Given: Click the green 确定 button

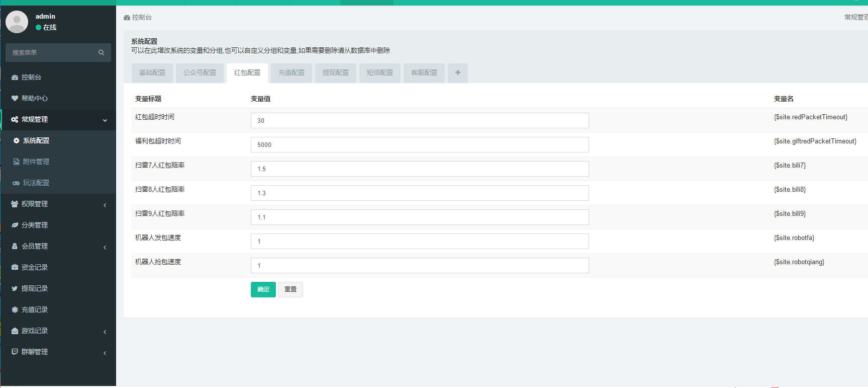Looking at the screenshot, I should coord(263,289).
